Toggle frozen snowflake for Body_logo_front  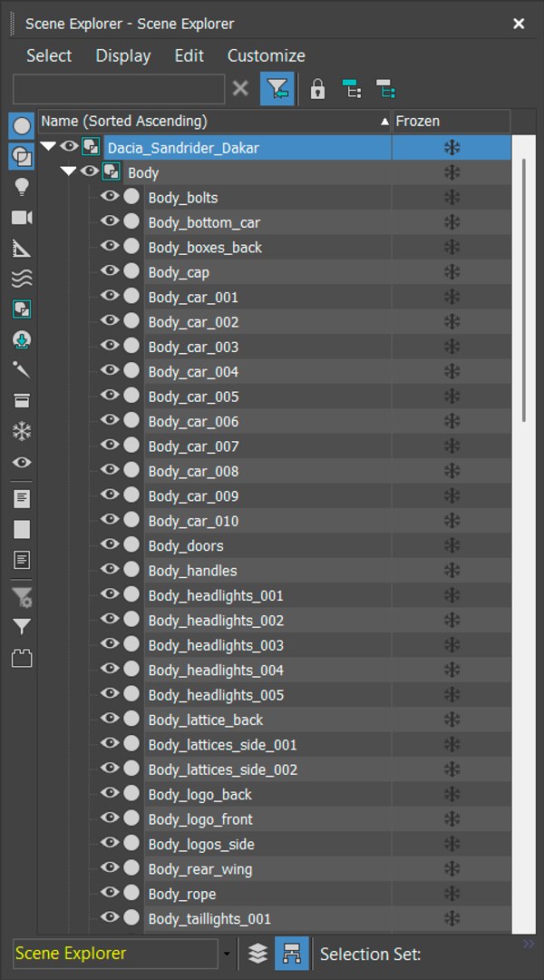point(452,818)
